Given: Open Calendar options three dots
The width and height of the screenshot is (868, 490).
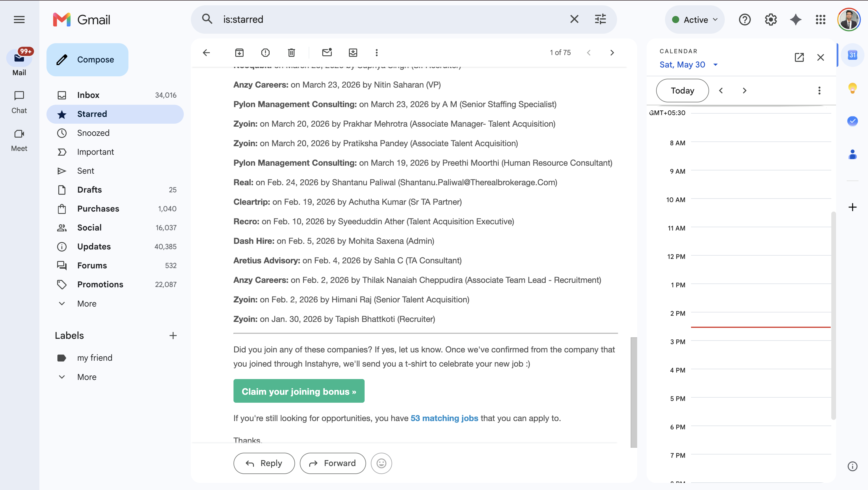Looking at the screenshot, I should [x=819, y=91].
